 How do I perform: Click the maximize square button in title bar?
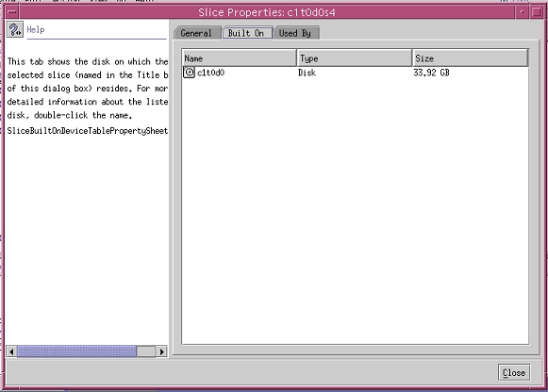tap(536, 12)
